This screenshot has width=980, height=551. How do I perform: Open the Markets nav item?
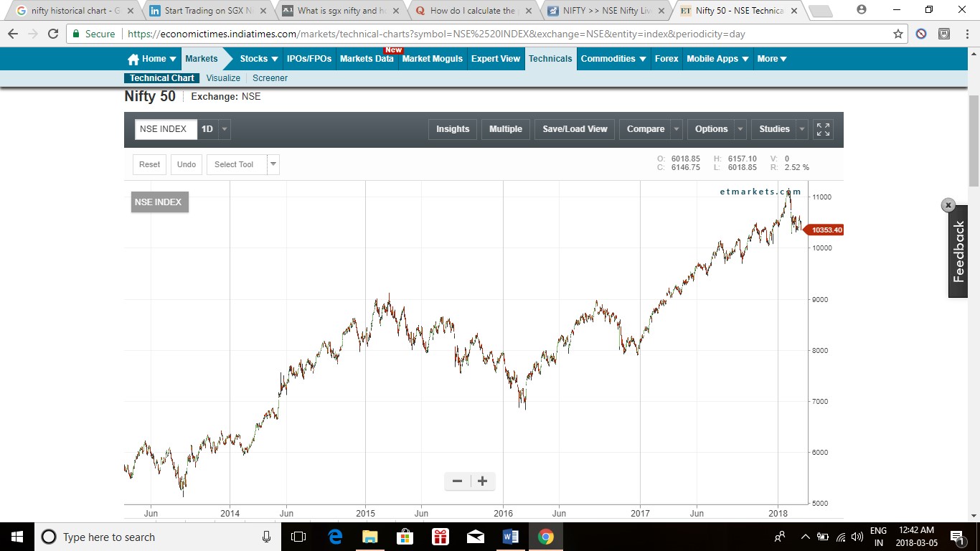pos(201,59)
